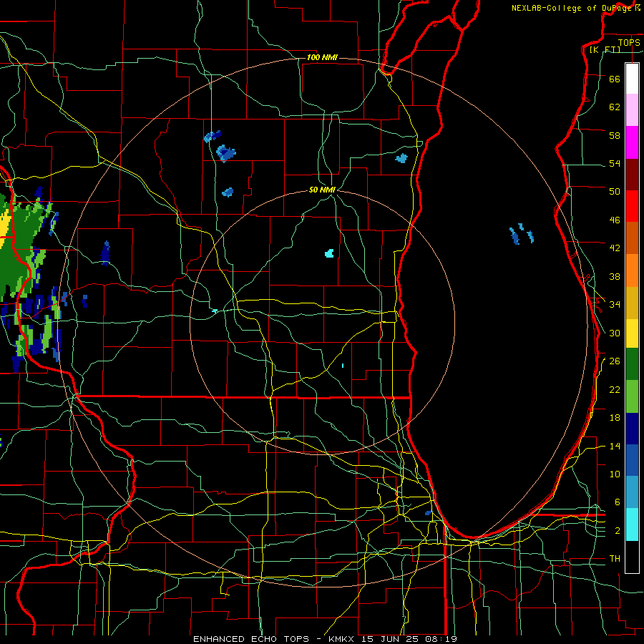Click the light pink legend swatch beside 62
644x644 pixels.
(x=632, y=109)
